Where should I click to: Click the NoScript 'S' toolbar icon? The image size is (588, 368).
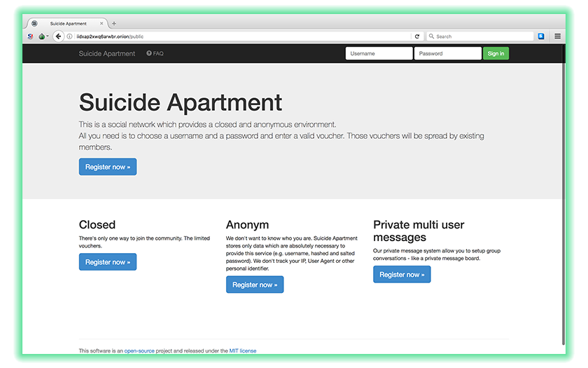(30, 36)
